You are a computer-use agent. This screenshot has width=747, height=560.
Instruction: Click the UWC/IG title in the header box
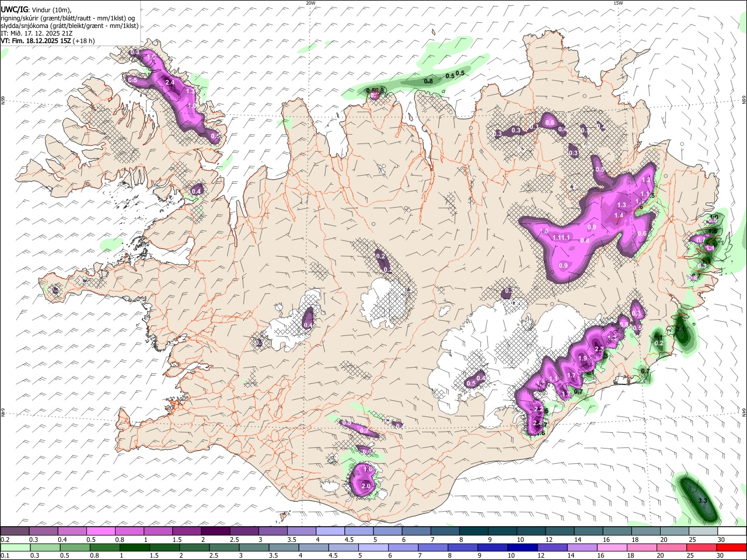(x=15, y=9)
